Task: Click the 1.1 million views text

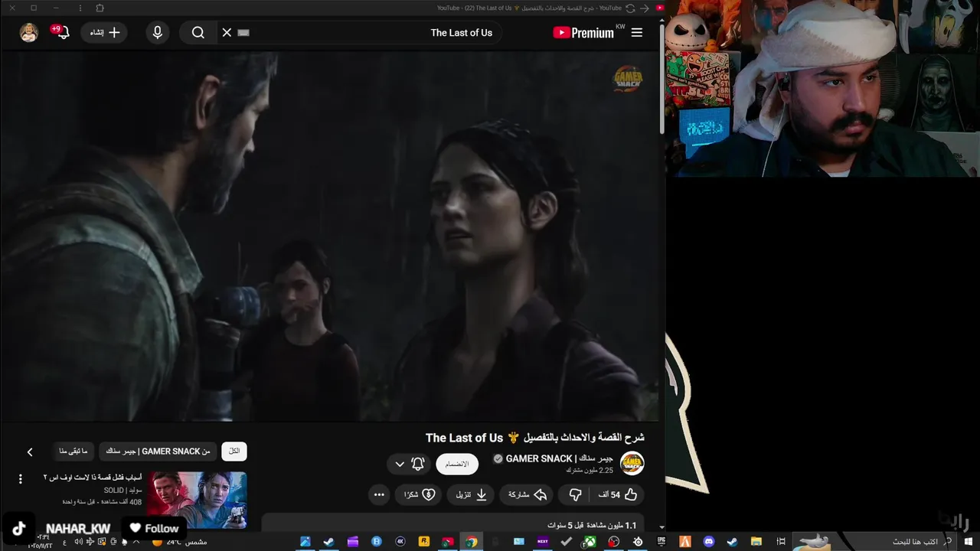Action: click(592, 526)
